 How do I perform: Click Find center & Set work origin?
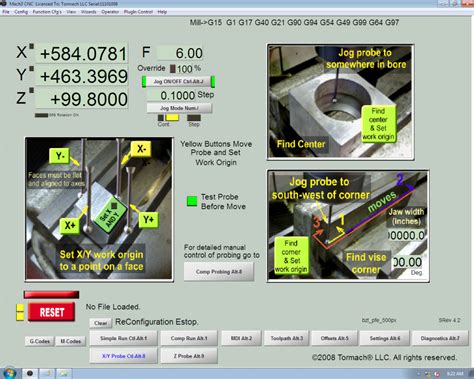tap(378, 123)
